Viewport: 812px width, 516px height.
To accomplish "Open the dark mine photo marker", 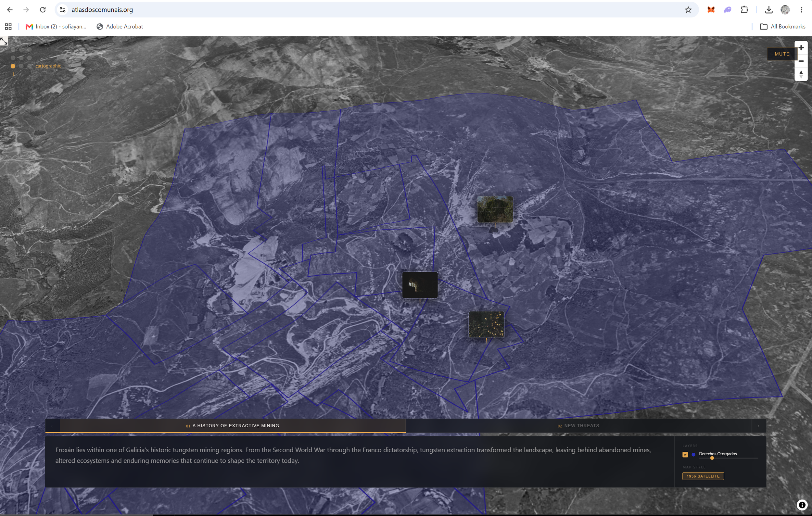I will 420,285.
